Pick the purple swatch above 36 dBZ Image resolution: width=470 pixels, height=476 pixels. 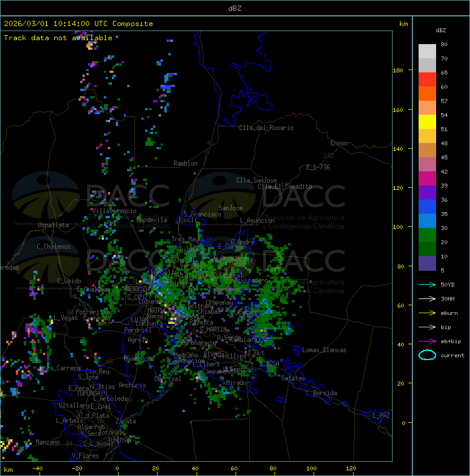pyautogui.click(x=427, y=192)
